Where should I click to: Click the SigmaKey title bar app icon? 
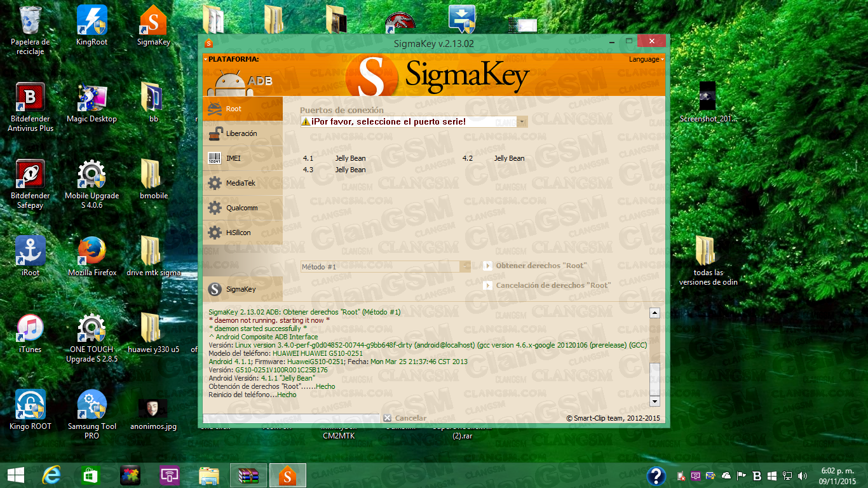pyautogui.click(x=209, y=43)
